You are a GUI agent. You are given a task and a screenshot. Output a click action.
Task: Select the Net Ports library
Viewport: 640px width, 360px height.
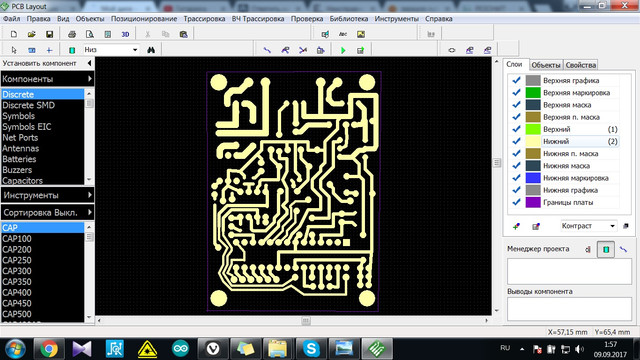click(x=42, y=138)
